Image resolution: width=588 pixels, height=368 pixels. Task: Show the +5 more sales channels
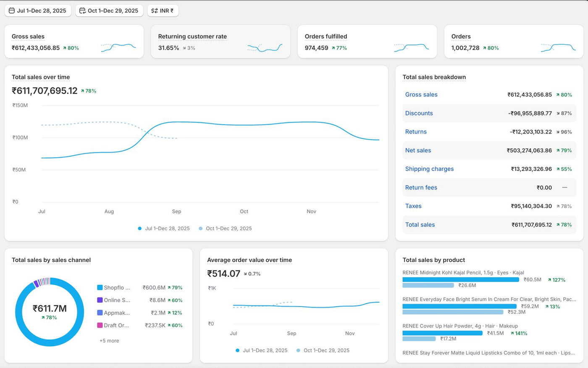click(109, 341)
